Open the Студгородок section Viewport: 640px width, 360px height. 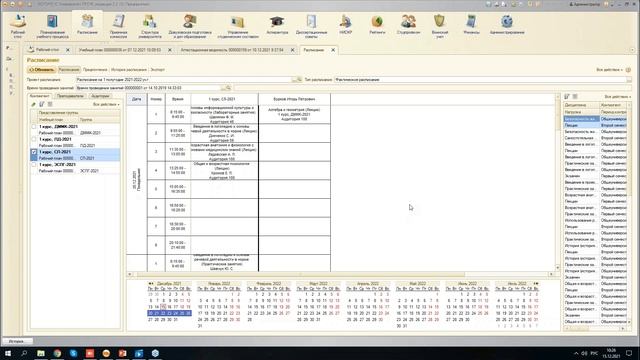[x=408, y=24]
